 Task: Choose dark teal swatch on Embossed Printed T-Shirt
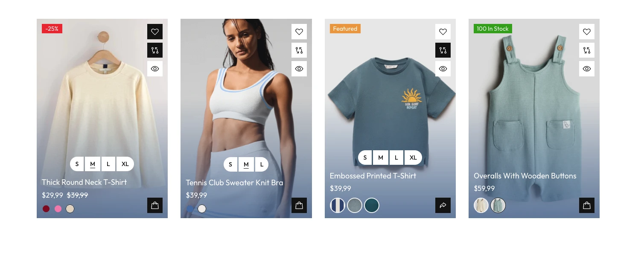(x=372, y=205)
